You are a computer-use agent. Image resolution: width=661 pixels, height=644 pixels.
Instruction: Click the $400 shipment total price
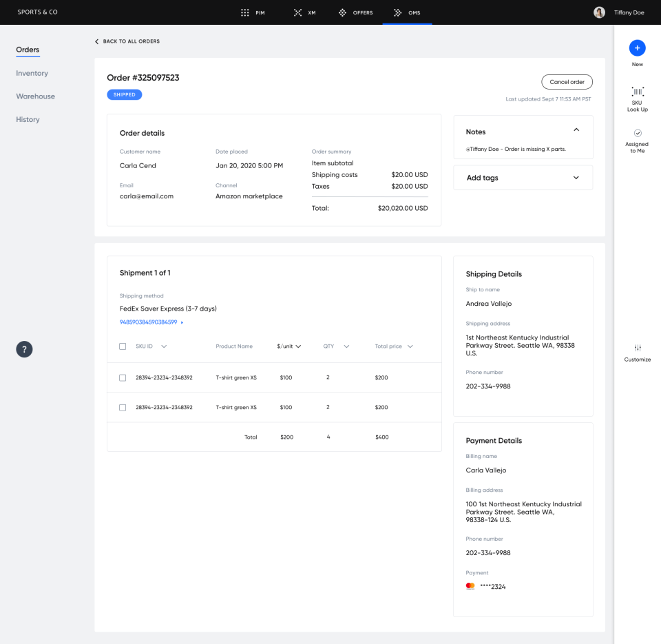coord(382,437)
